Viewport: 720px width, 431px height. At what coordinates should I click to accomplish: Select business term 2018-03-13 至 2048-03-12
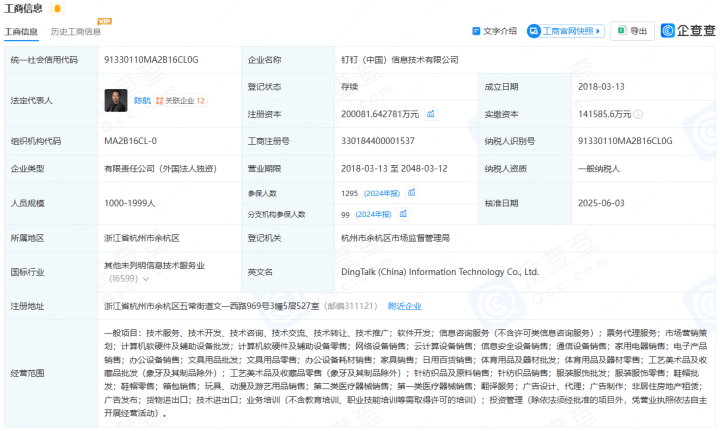394,168
